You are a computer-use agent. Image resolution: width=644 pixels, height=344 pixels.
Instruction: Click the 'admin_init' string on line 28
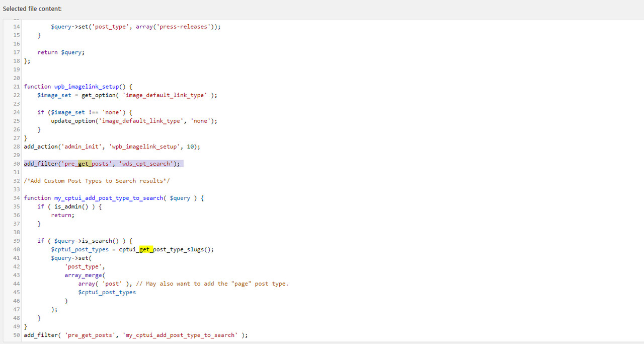point(82,147)
